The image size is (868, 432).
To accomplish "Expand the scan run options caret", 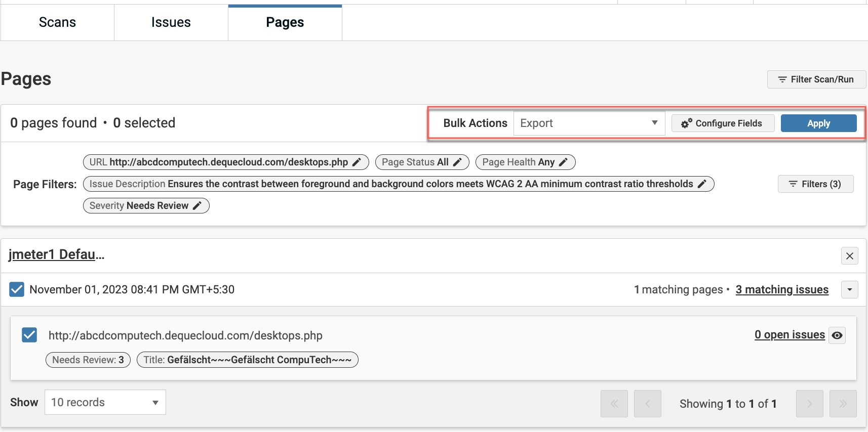I will click(849, 290).
